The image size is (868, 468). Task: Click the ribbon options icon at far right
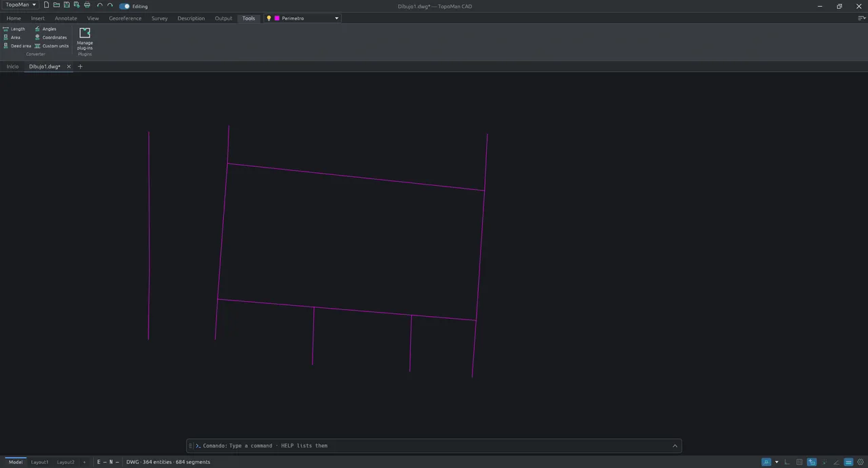[861, 18]
